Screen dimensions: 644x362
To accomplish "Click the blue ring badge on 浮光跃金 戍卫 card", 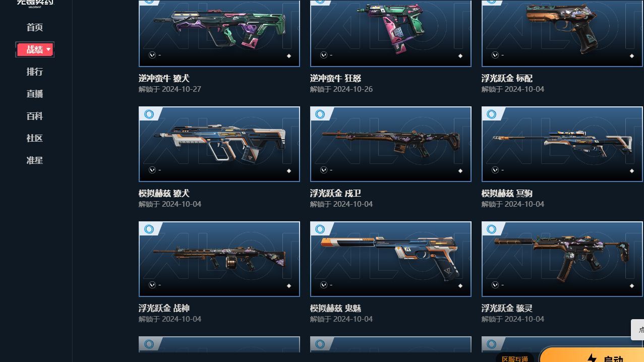I will pyautogui.click(x=320, y=114).
